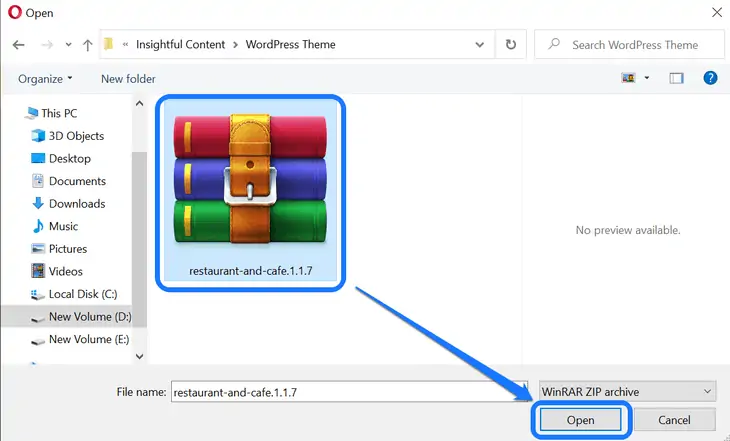Select New Volume (D:)
Image resolution: width=730 pixels, height=441 pixels.
[90, 317]
